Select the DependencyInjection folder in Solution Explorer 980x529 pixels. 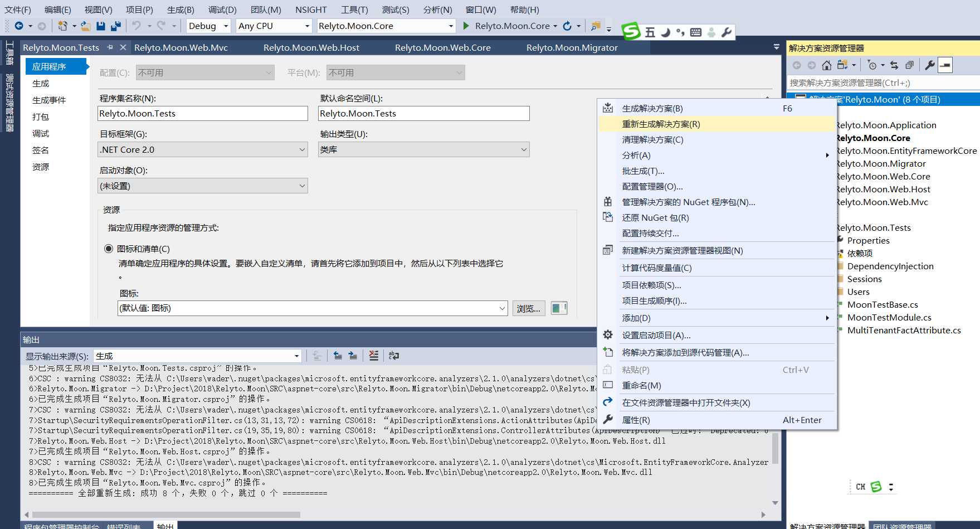890,266
